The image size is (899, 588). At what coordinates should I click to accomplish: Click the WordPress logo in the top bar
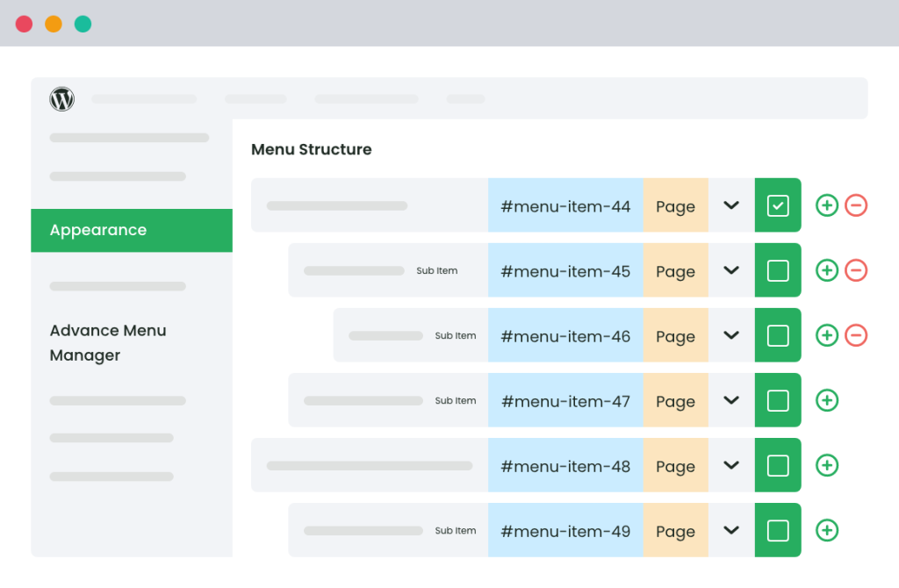[61, 99]
